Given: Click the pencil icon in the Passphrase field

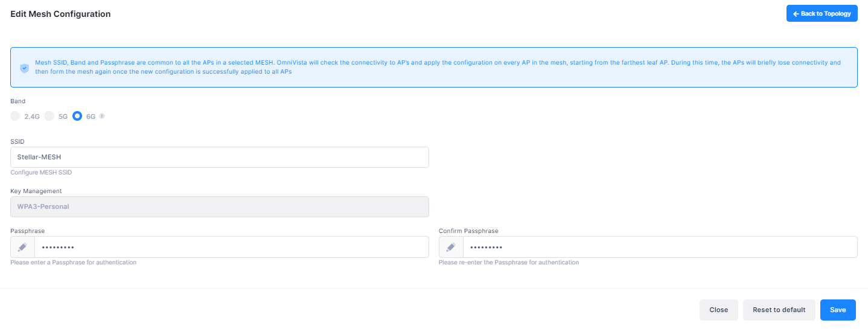Looking at the screenshot, I should (x=23, y=247).
